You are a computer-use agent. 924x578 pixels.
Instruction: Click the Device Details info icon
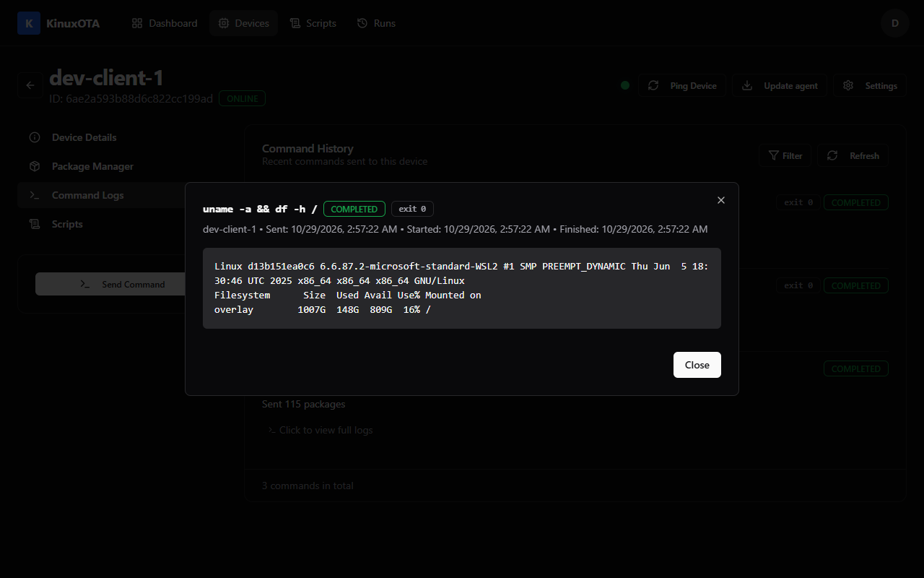(34, 137)
